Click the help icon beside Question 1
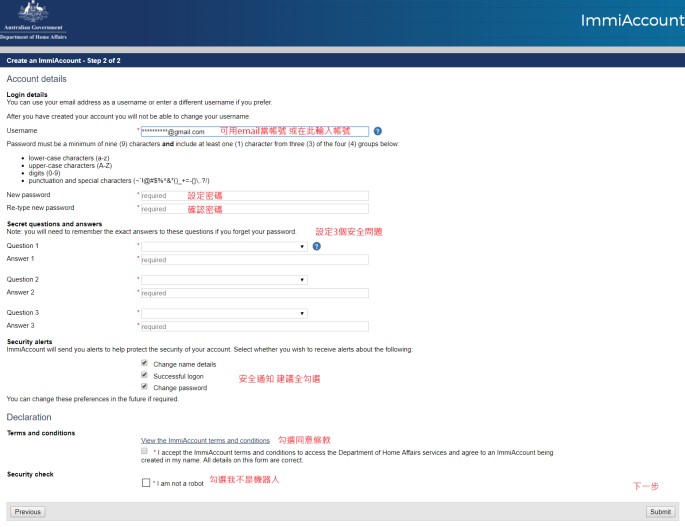Screen dimensions: 685x527 tap(317, 246)
